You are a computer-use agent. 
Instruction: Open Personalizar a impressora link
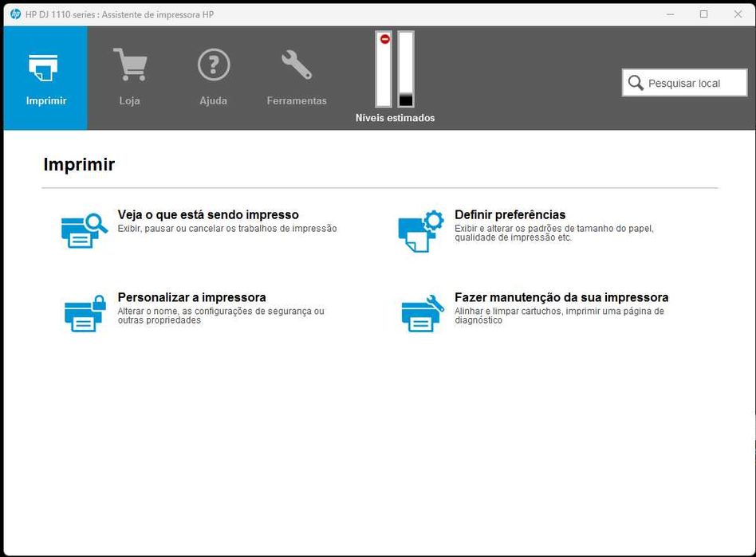[x=192, y=297]
